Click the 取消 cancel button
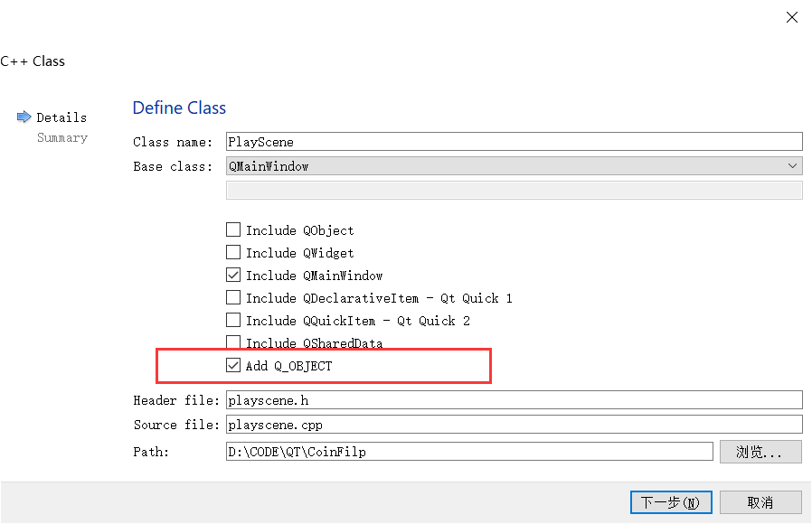Image resolution: width=812 pixels, height=524 pixels. pos(760,502)
